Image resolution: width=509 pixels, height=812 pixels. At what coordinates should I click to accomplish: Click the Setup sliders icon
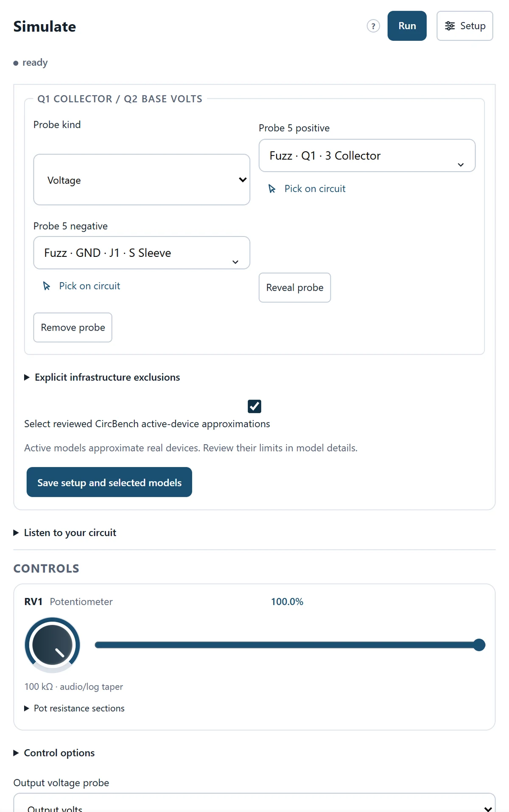coord(450,26)
